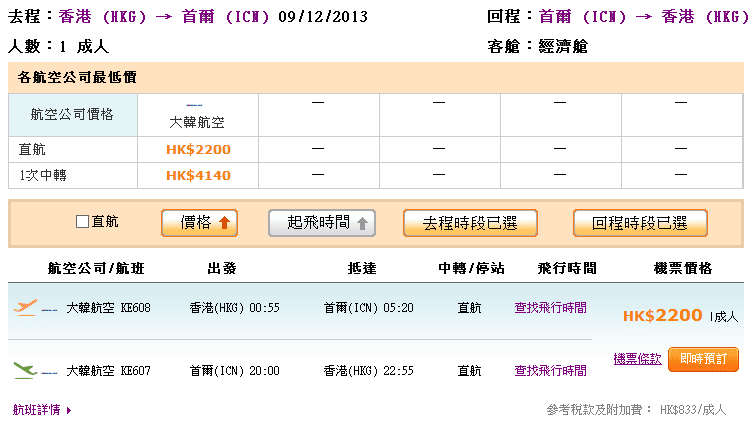Click the orange arrow on the 價格 sort button
The height and width of the screenshot is (428, 750).
click(x=225, y=224)
